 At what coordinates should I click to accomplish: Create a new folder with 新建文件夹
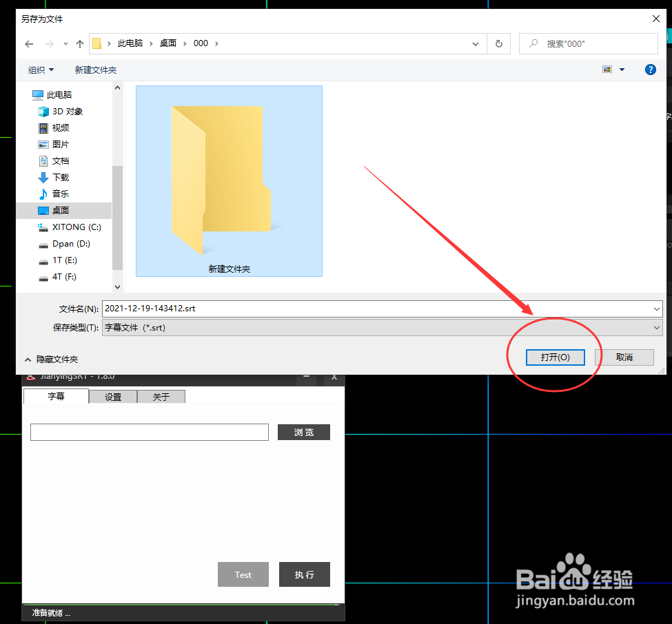click(96, 70)
